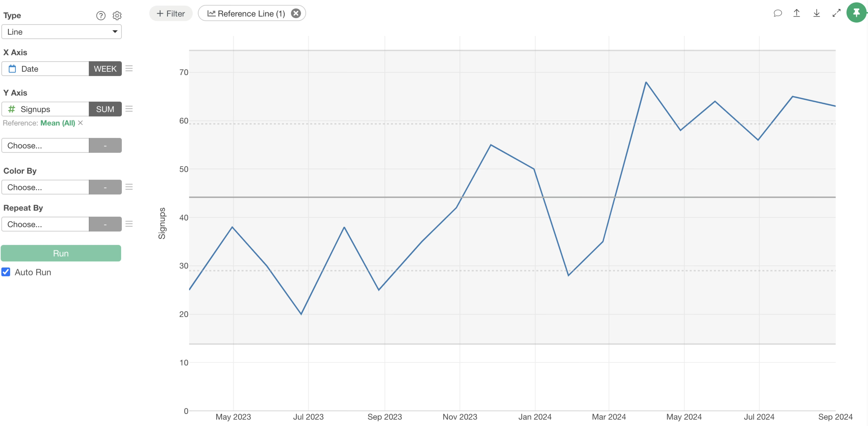Choose a Repeat By column
This screenshot has height=426, width=868.
tap(45, 225)
